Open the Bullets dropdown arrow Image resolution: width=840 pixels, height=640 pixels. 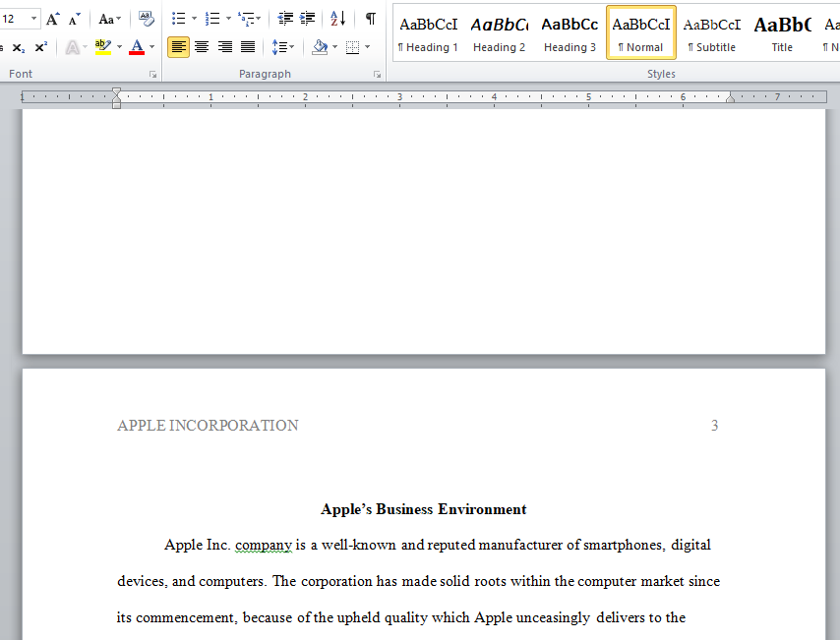[x=194, y=19]
